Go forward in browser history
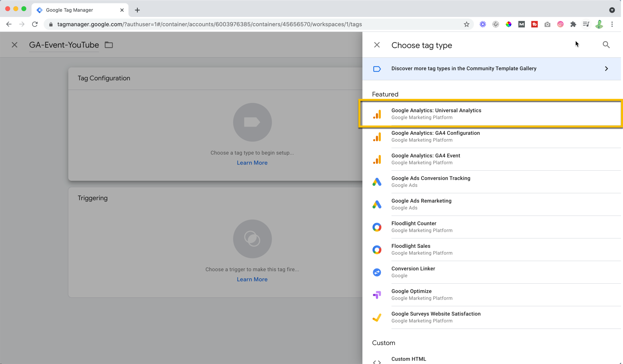The width and height of the screenshot is (623, 364). click(x=22, y=24)
